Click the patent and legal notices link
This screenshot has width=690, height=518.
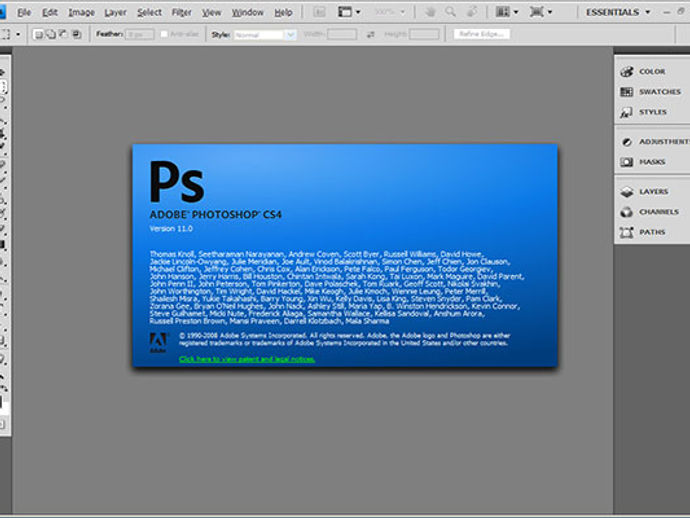[247, 359]
